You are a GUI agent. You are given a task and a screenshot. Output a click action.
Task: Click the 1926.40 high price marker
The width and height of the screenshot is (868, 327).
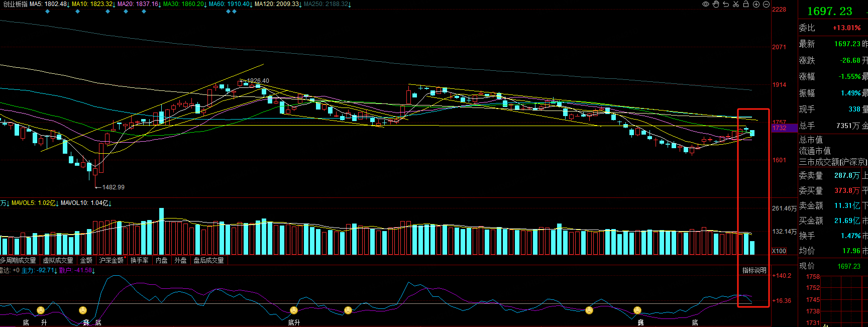[x=258, y=80]
